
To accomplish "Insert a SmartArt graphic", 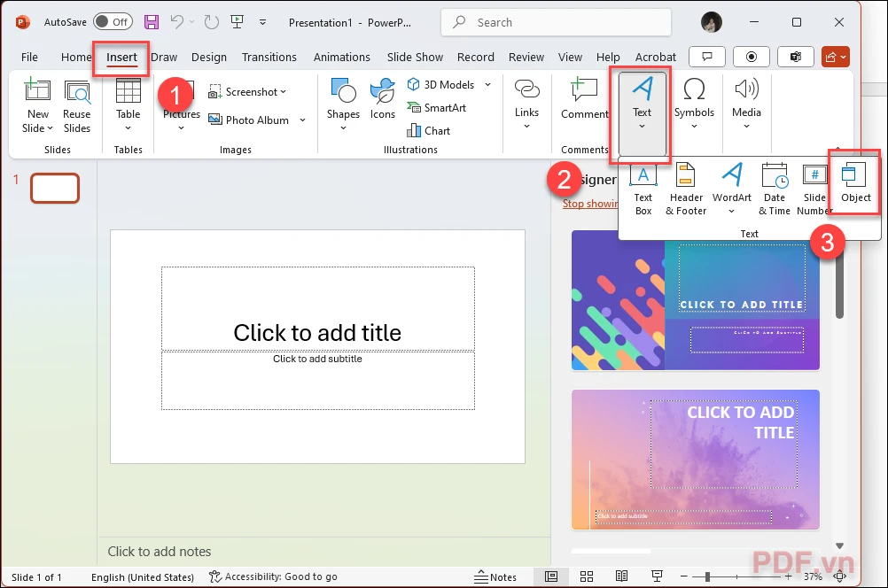I will (x=437, y=107).
